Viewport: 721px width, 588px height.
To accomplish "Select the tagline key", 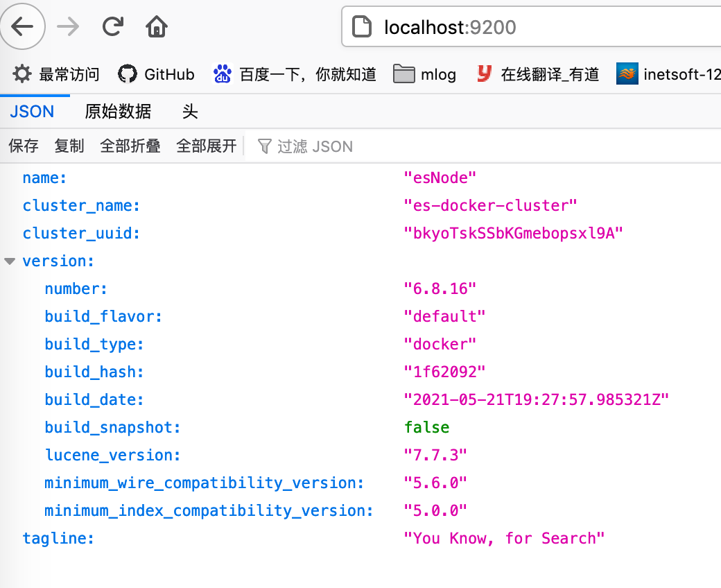I will (58, 538).
